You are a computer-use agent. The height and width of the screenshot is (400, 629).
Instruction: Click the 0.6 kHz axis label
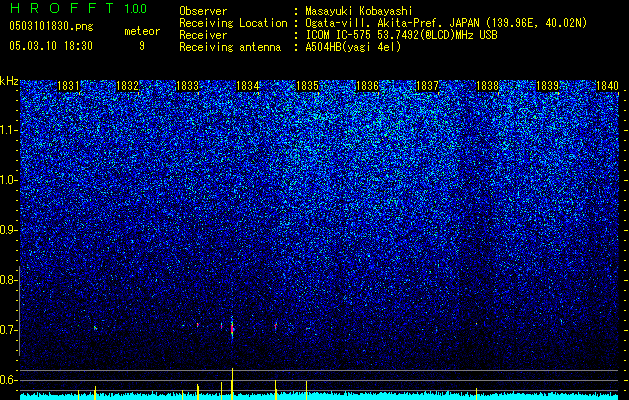(x=8, y=380)
